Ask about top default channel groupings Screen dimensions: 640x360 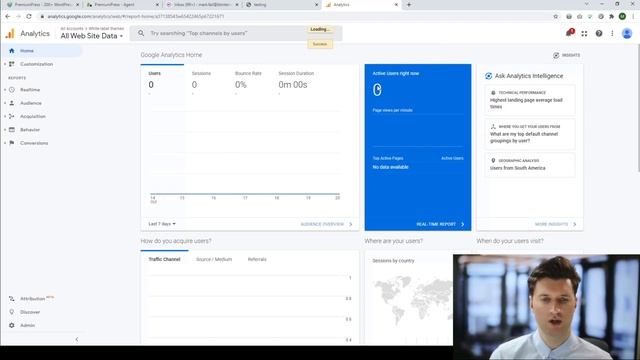[530, 134]
